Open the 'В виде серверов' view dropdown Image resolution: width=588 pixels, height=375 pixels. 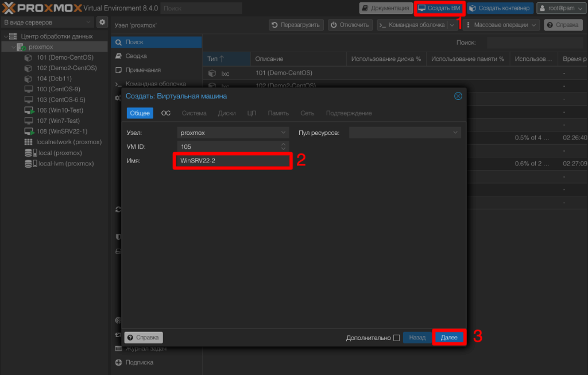(47, 22)
